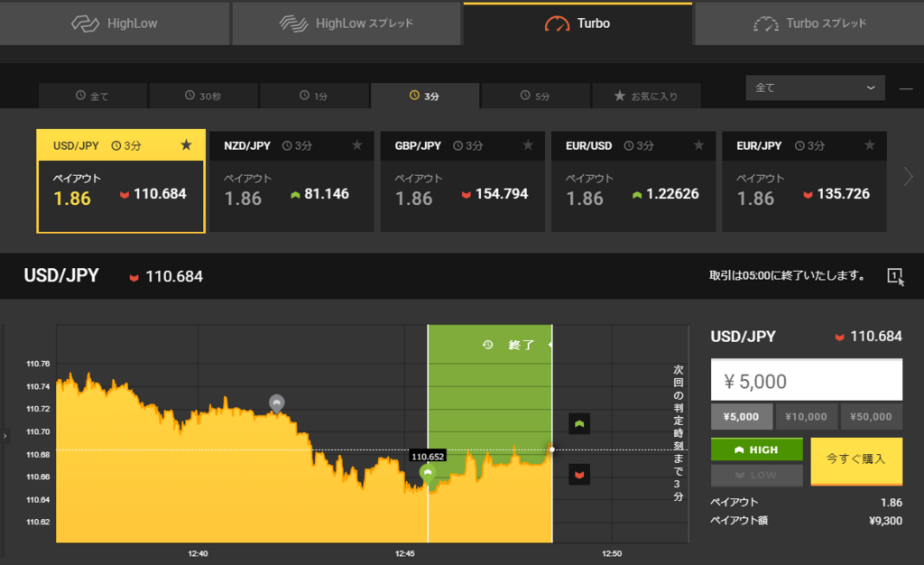Collapse the asset panel with the minus control
This screenshot has height=565, width=924.
click(x=907, y=88)
